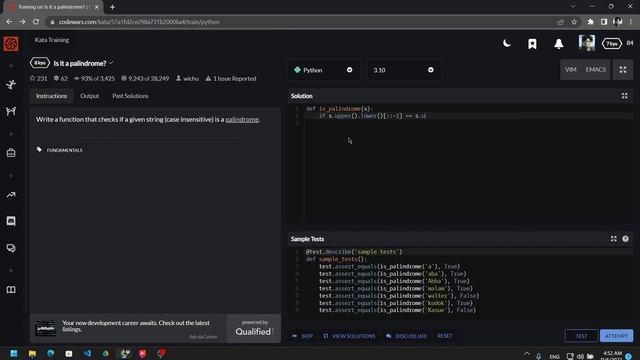Image resolution: width=640 pixels, height=360 pixels.
Task: Click the bookmark icon in header
Action: [x=532, y=44]
